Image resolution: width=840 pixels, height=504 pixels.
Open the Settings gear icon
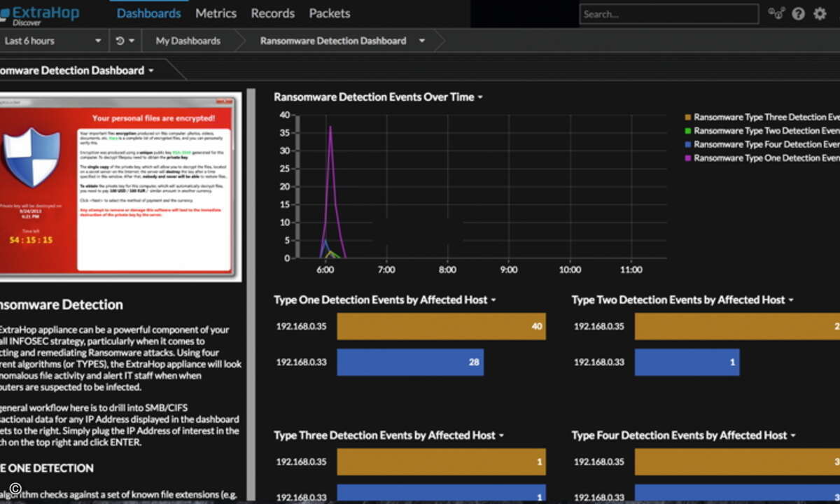[x=820, y=13]
